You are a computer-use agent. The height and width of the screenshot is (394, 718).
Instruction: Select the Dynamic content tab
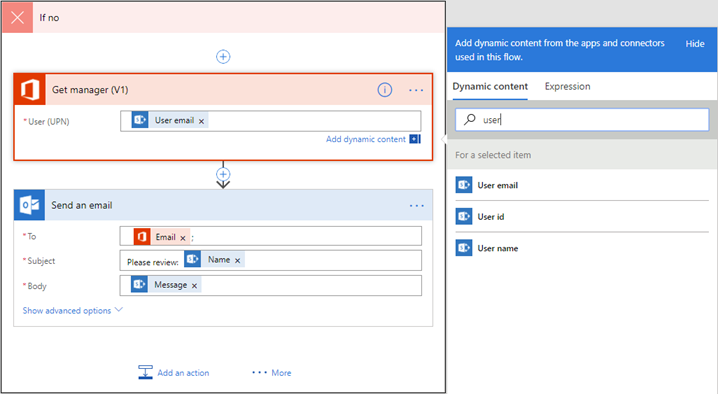490,86
